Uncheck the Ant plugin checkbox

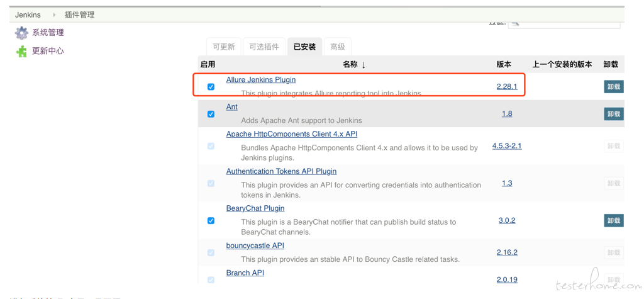(211, 114)
